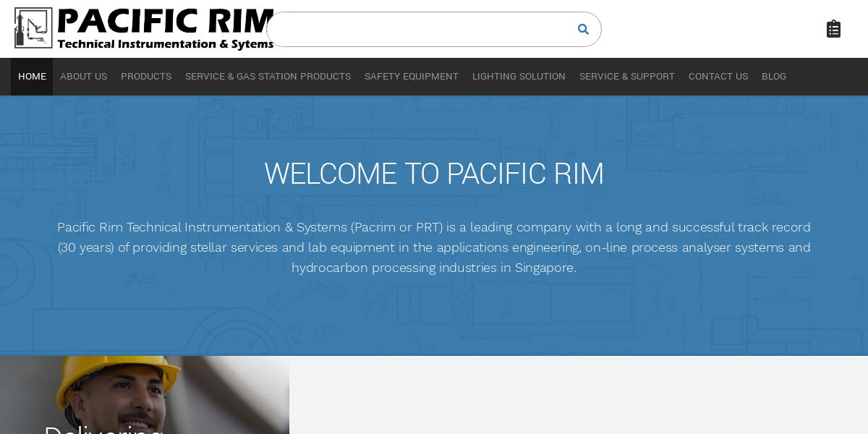Open the About Us menu item
The image size is (868, 434).
coord(83,77)
